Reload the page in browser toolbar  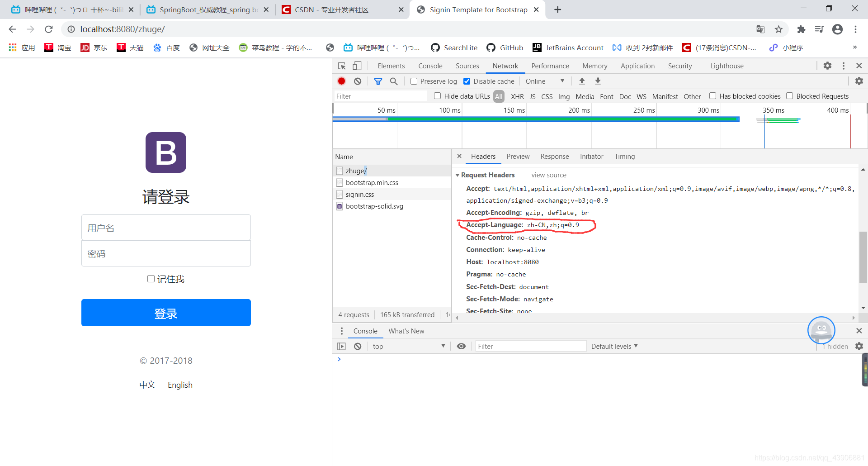pyautogui.click(x=49, y=29)
